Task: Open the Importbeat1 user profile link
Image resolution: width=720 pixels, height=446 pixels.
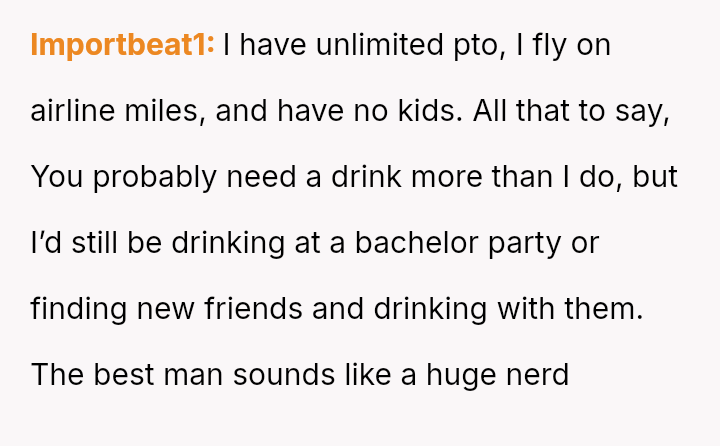Action: pos(122,46)
